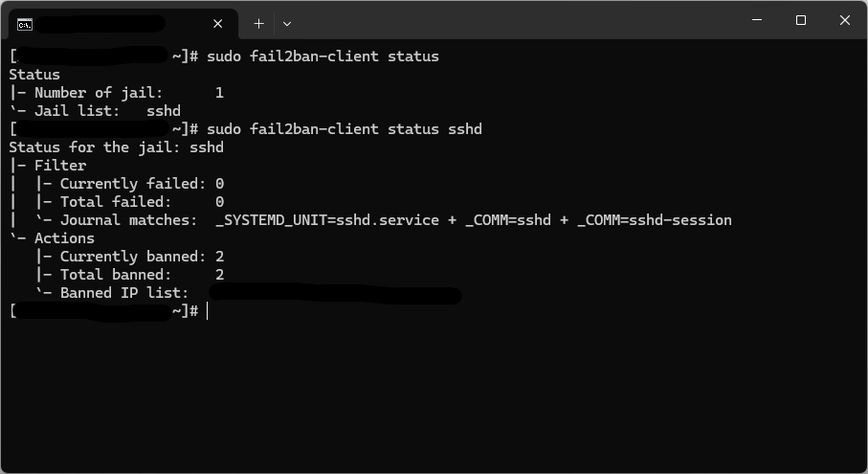Close the terminal window
This screenshot has height=474, width=868.
(x=845, y=21)
